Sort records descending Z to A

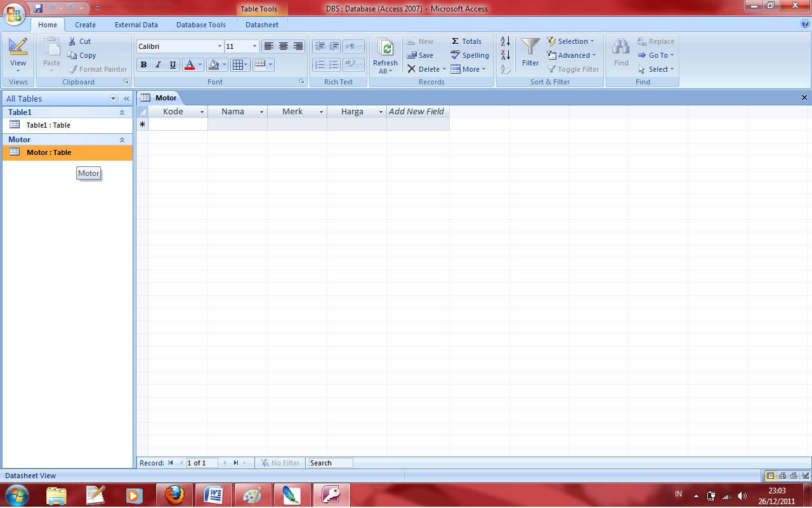[506, 55]
